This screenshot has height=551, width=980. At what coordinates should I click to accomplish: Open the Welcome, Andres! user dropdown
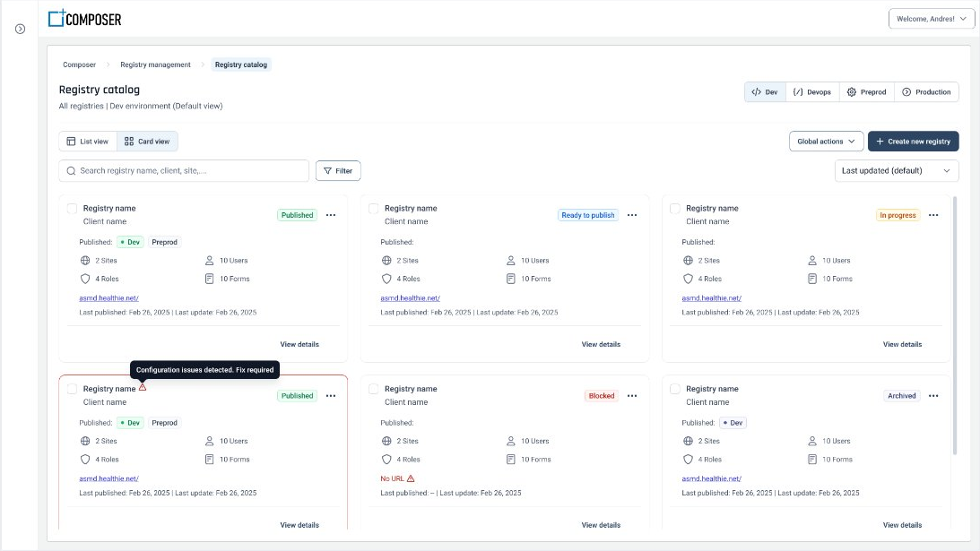932,19
